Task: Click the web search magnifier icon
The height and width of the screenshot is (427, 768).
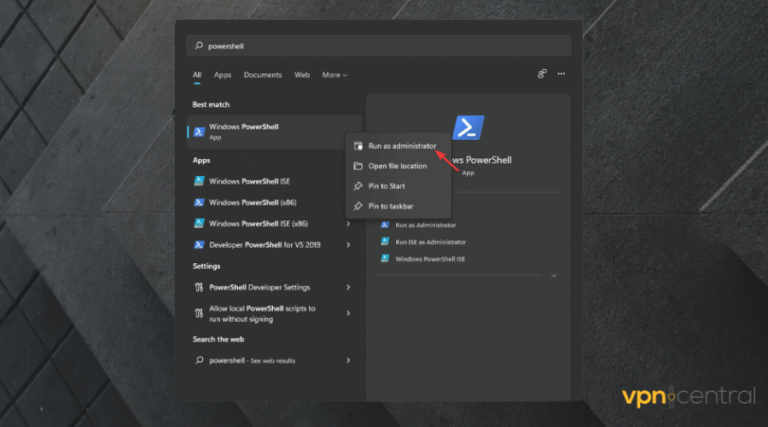Action: (199, 360)
